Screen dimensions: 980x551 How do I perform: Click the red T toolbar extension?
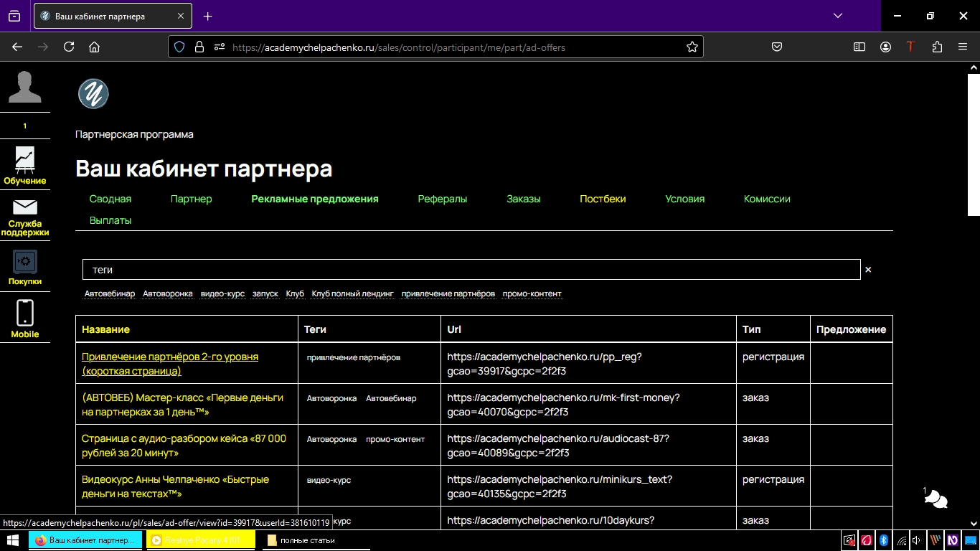(910, 47)
